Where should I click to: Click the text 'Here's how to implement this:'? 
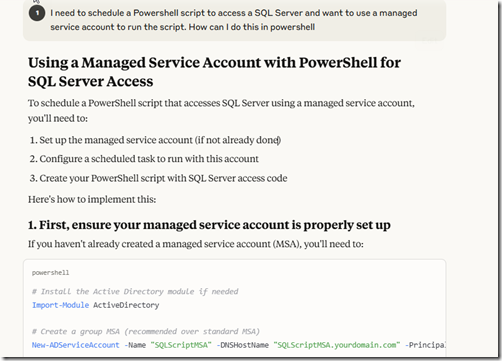coord(92,199)
